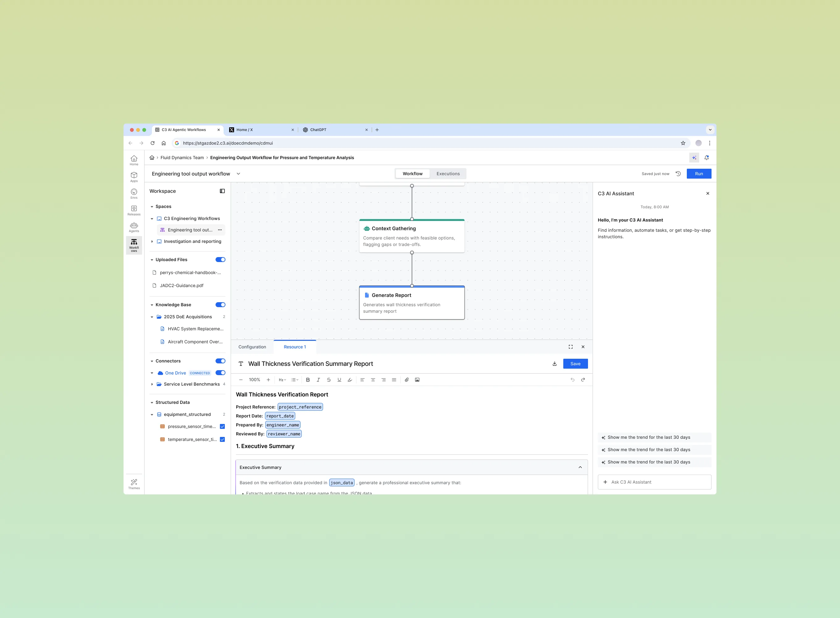Screen dimensions: 840x618
Task: Open Agents in left sidebar
Action: pyautogui.click(x=134, y=227)
